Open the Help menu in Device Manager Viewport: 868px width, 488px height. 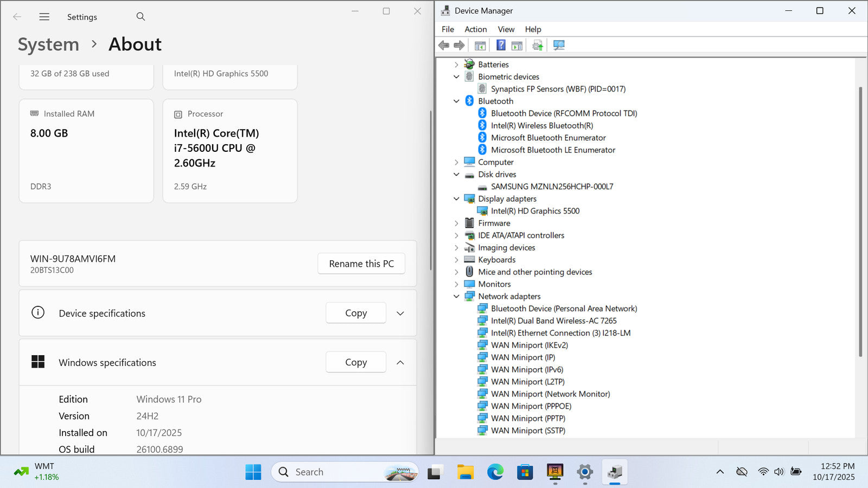533,29
